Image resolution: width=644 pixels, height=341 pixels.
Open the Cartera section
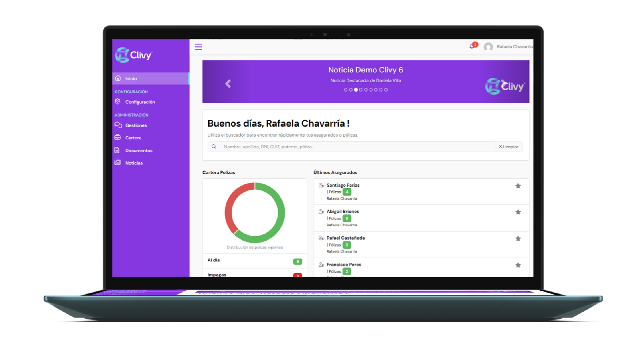pos(133,138)
